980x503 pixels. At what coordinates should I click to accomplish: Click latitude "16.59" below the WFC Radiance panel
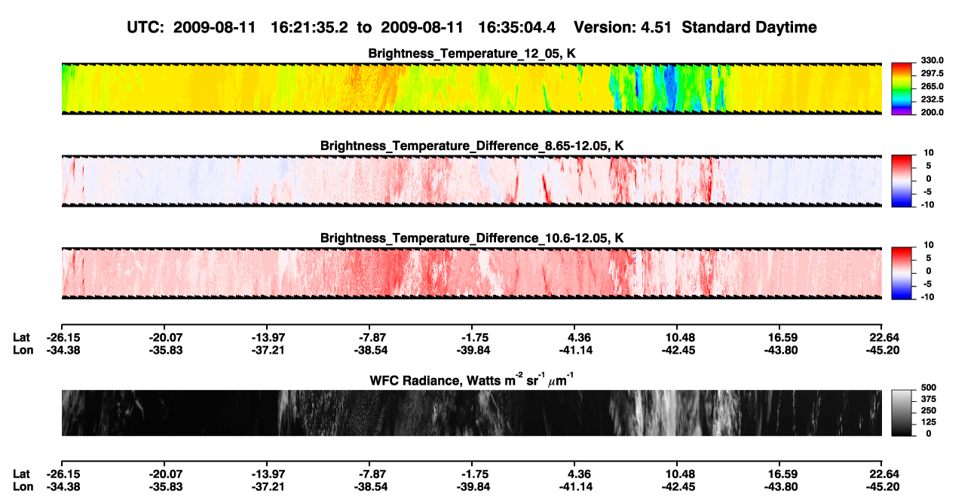point(782,474)
